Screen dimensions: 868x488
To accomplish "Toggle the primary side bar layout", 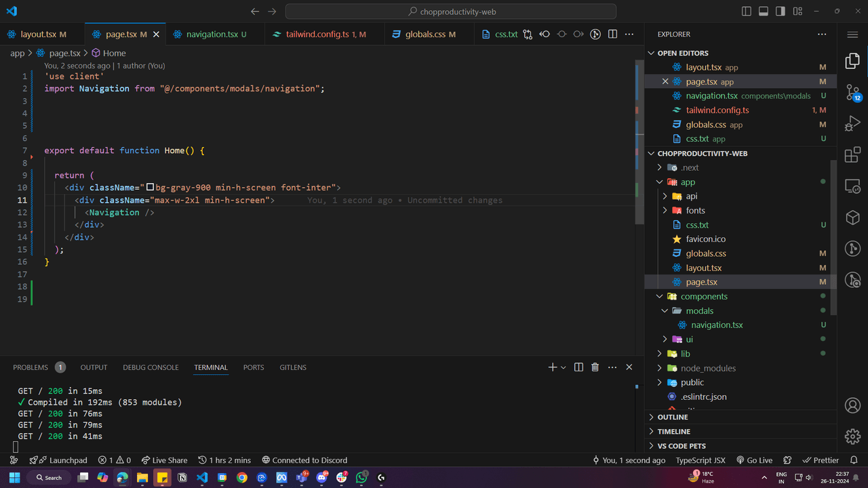I will pos(747,12).
